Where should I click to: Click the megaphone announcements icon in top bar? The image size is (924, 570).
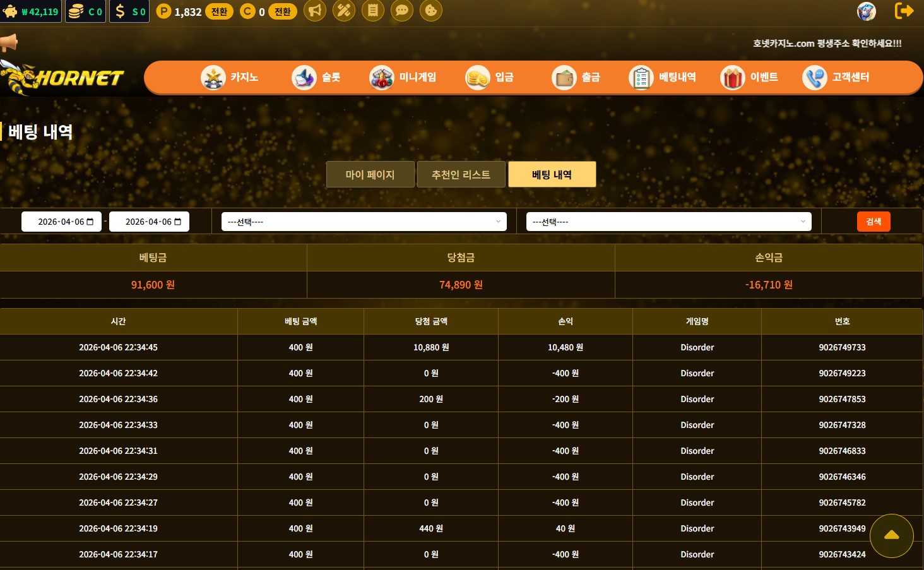click(315, 11)
